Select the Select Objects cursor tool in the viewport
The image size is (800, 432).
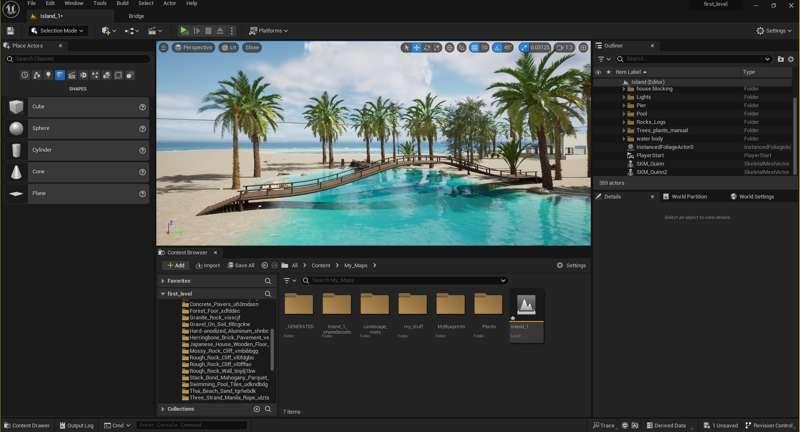point(406,47)
